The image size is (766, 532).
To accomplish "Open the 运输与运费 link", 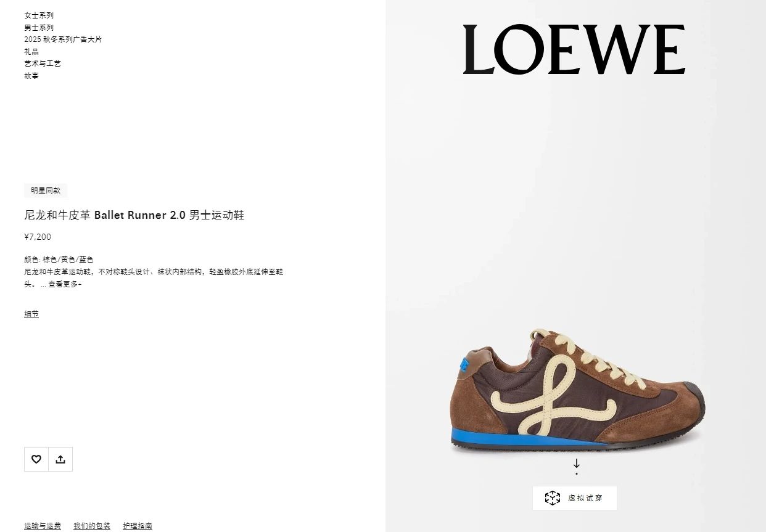I will click(x=43, y=526).
